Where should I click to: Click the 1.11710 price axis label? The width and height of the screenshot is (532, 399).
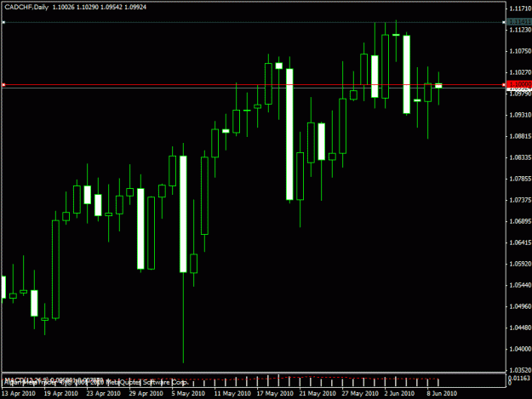click(x=520, y=9)
